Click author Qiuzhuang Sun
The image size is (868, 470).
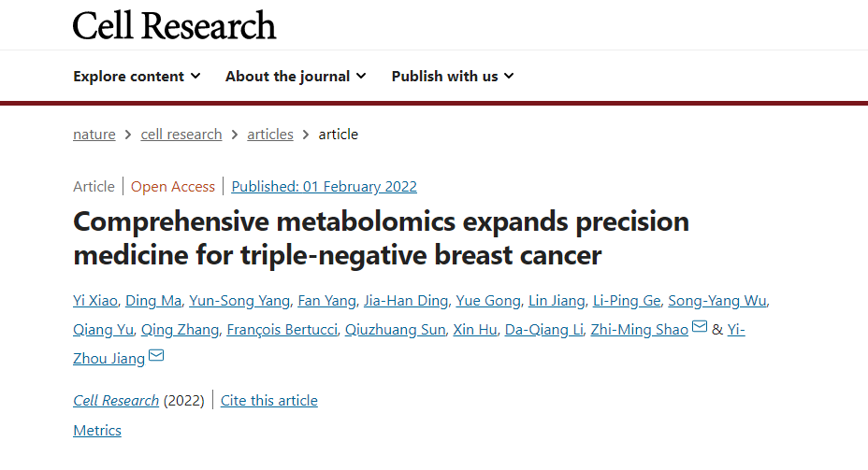[396, 330]
